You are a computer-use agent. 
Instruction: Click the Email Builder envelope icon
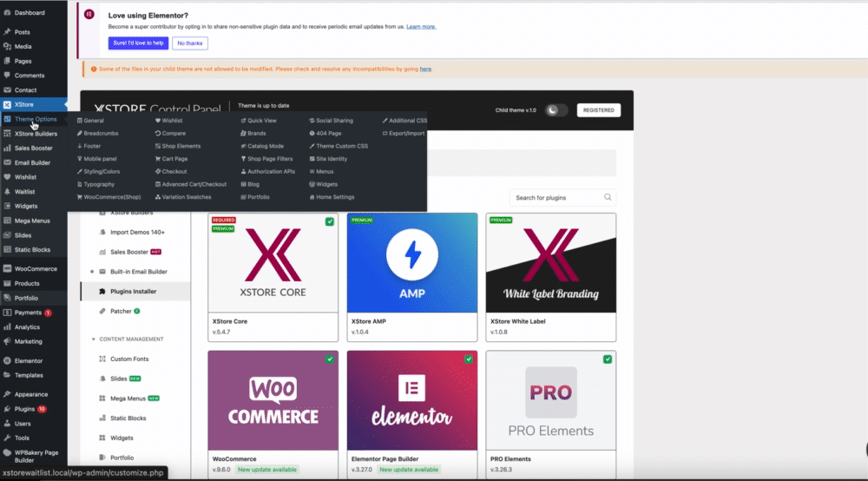coord(7,162)
